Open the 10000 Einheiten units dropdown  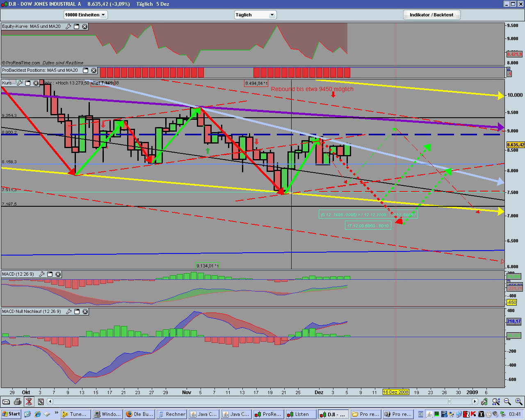(x=85, y=15)
